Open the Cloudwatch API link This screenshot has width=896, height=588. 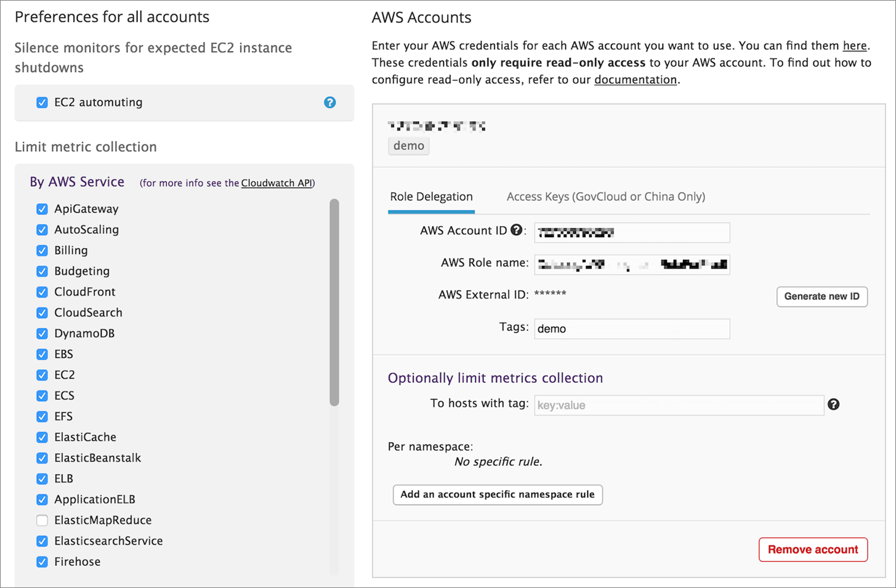277,183
